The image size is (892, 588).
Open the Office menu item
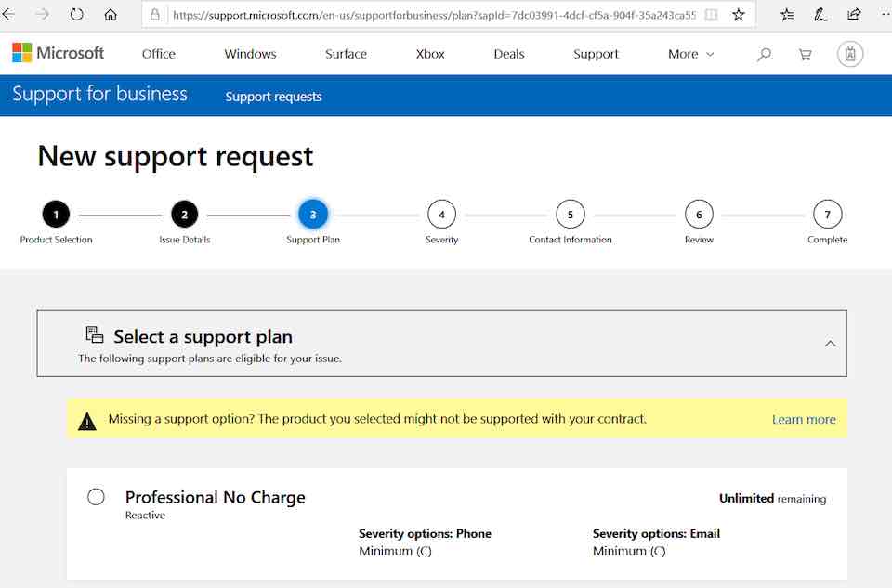click(x=159, y=54)
